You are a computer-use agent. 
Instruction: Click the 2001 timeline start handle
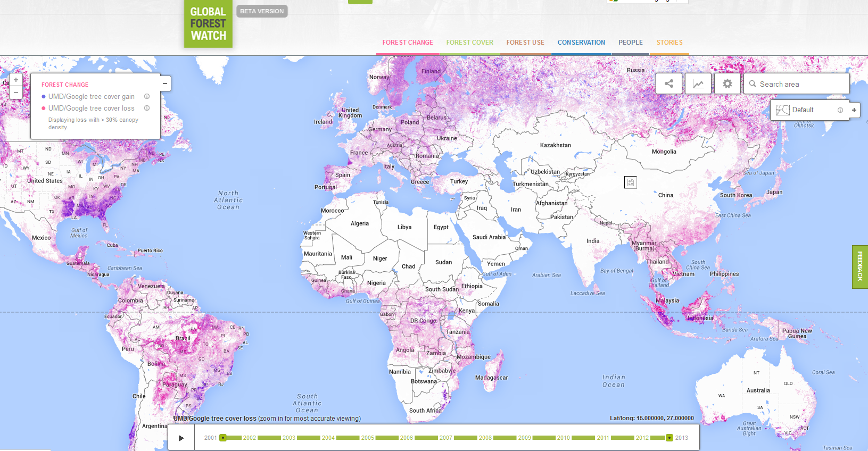click(223, 438)
